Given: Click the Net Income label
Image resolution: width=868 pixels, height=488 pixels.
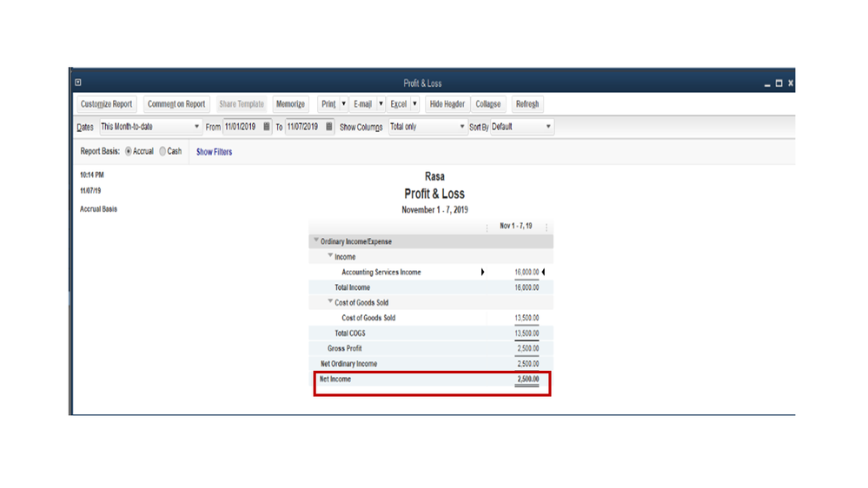Looking at the screenshot, I should pos(335,379).
